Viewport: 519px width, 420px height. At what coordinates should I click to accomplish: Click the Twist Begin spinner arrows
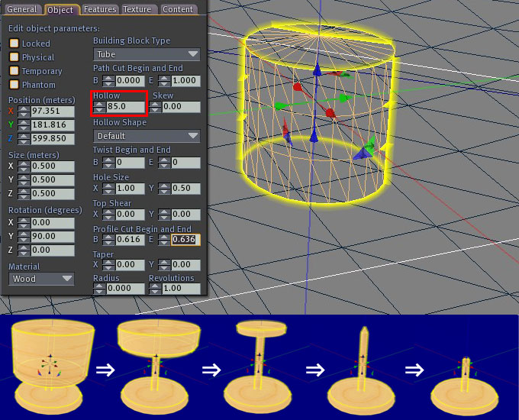pos(108,163)
